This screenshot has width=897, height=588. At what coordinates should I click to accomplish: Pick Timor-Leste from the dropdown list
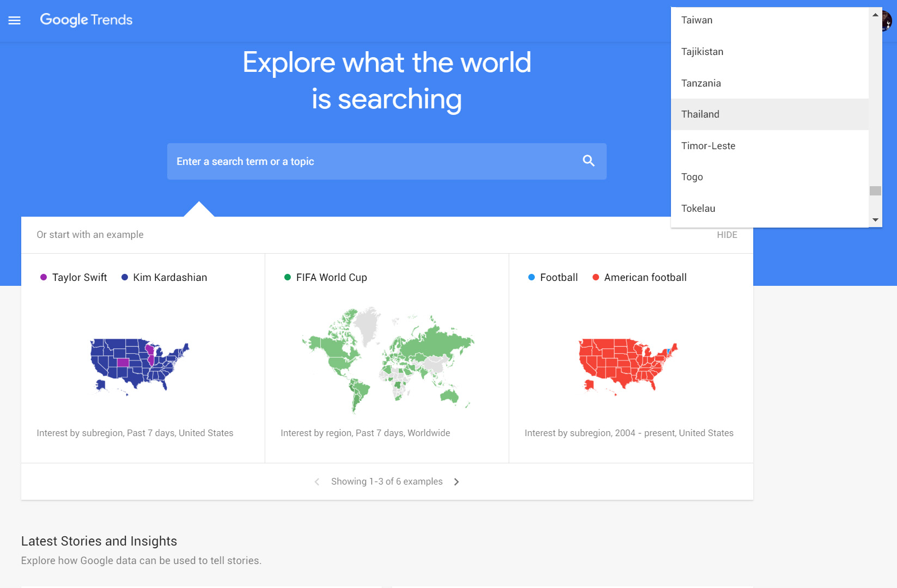pyautogui.click(x=708, y=146)
